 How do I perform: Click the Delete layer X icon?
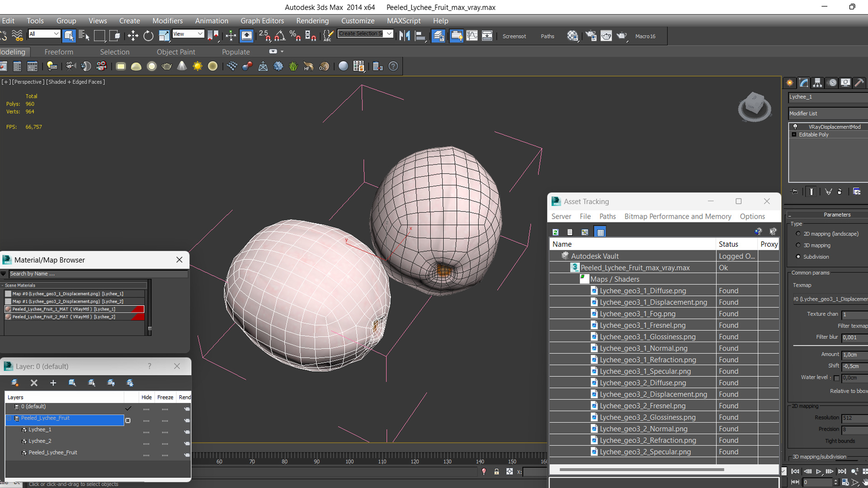pos(34,383)
